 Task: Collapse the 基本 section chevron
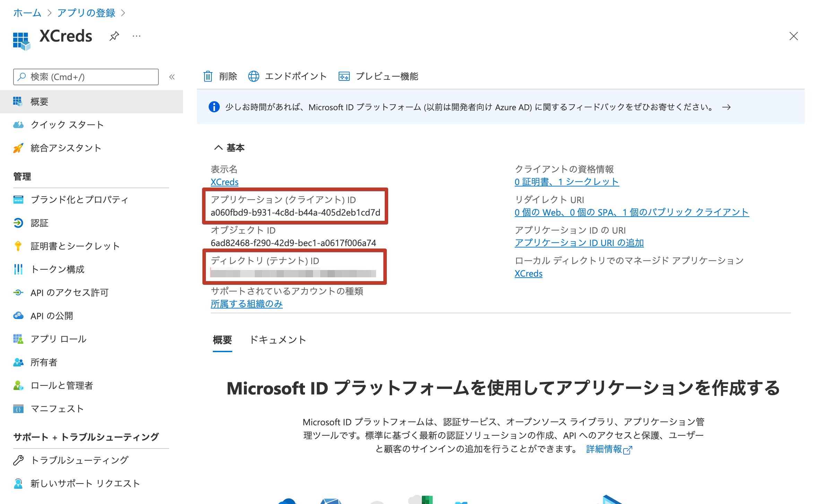[218, 148]
